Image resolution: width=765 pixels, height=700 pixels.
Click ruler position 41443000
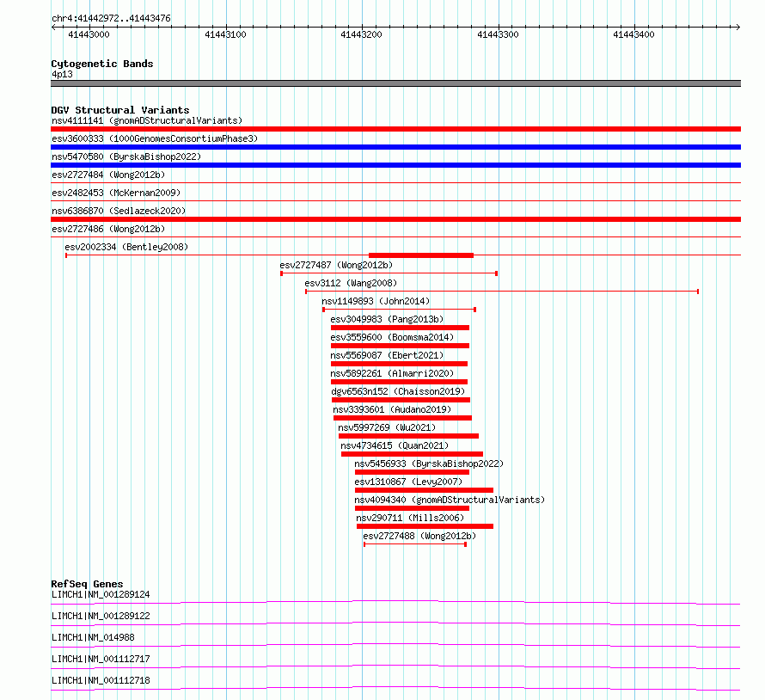tap(89, 34)
